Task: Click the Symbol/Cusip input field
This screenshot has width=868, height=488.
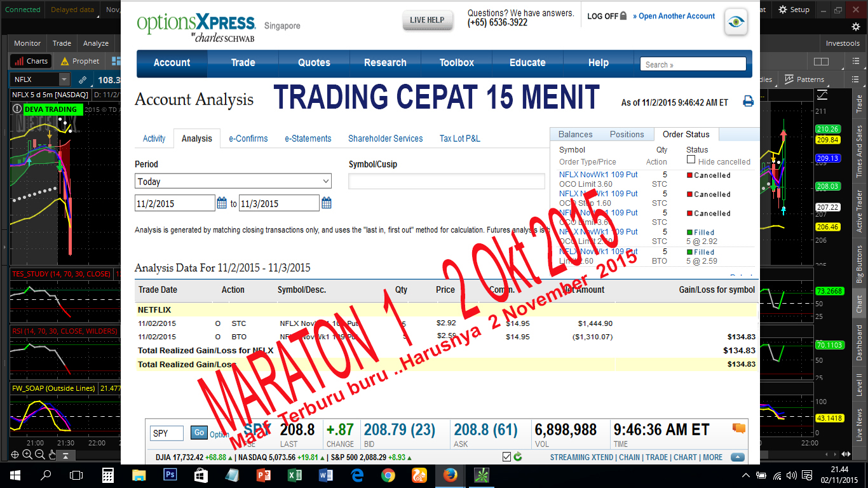Action: click(x=447, y=181)
